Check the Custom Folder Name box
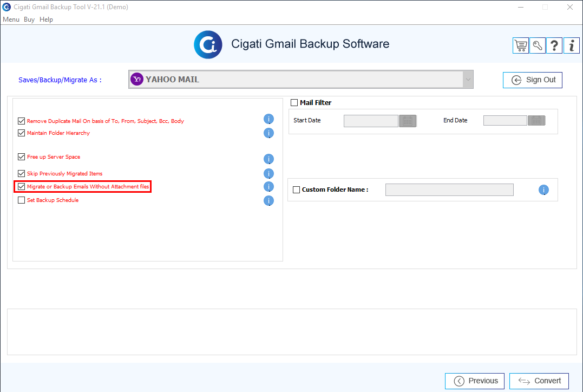 pos(296,190)
